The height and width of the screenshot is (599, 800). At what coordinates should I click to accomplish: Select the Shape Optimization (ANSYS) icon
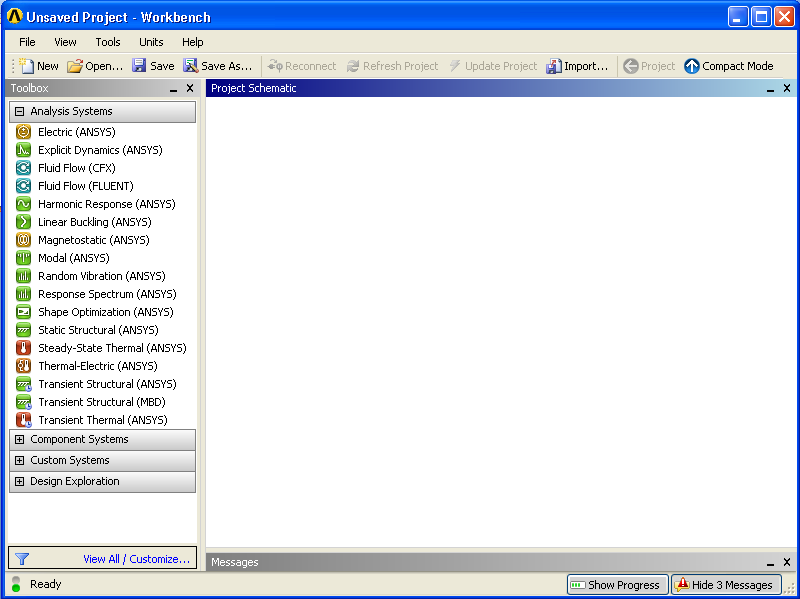pos(23,312)
